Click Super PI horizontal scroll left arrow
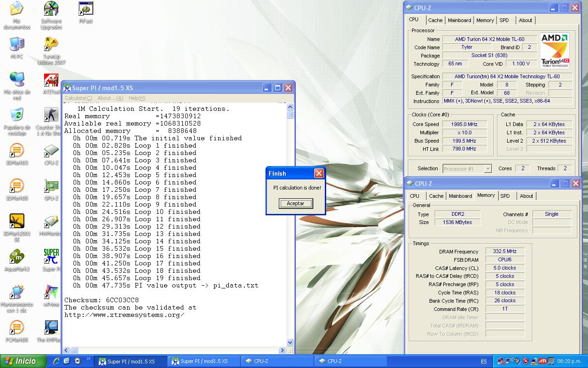The height and width of the screenshot is (368, 588). pos(66,351)
